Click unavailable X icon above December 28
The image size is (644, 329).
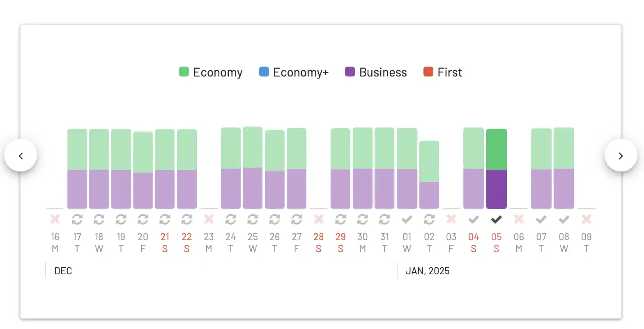pyautogui.click(x=318, y=219)
